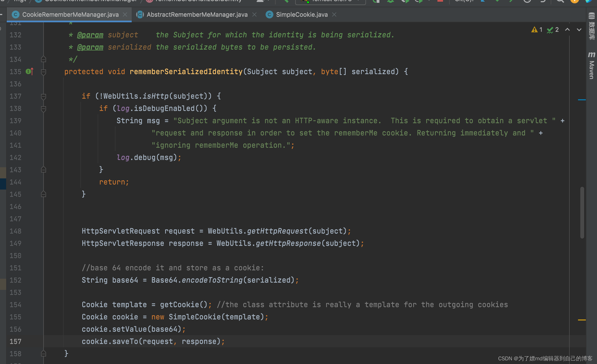Close the AbstractRememberMeManager.java tab
Viewport: 597px width, 364px height.
(x=254, y=14)
